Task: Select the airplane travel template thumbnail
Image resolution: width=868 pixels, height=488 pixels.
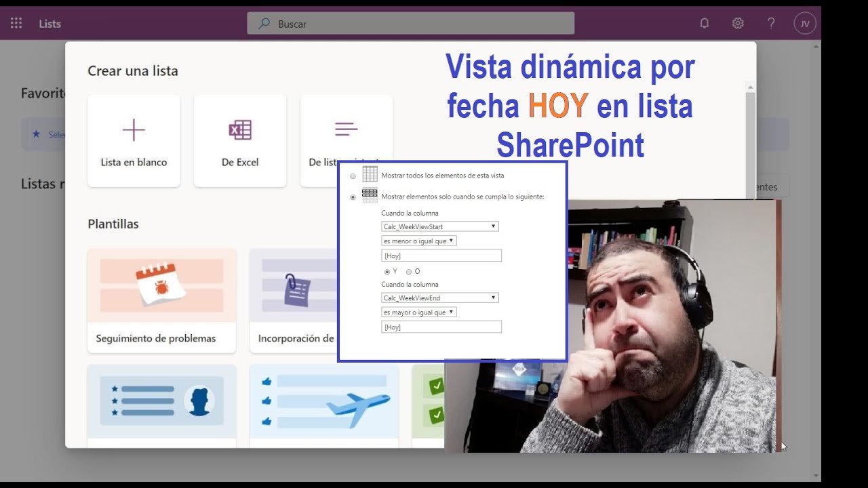Action: tap(324, 401)
